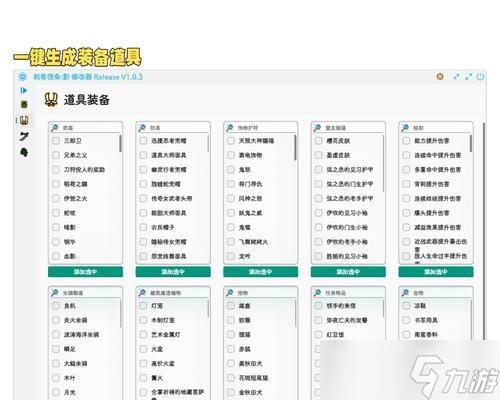This screenshot has width=500, height=400.
Task: Click magnifier icon above the 爆头提升伤害 list
Action: point(405,127)
